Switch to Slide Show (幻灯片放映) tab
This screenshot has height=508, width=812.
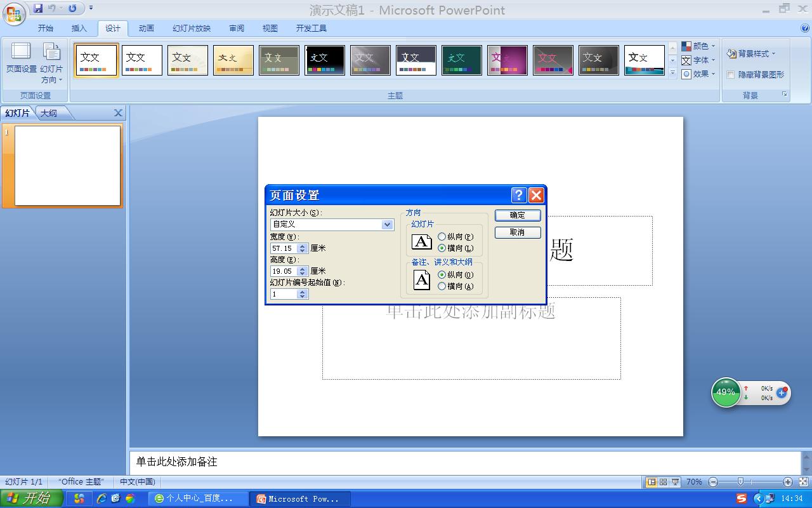(x=192, y=28)
